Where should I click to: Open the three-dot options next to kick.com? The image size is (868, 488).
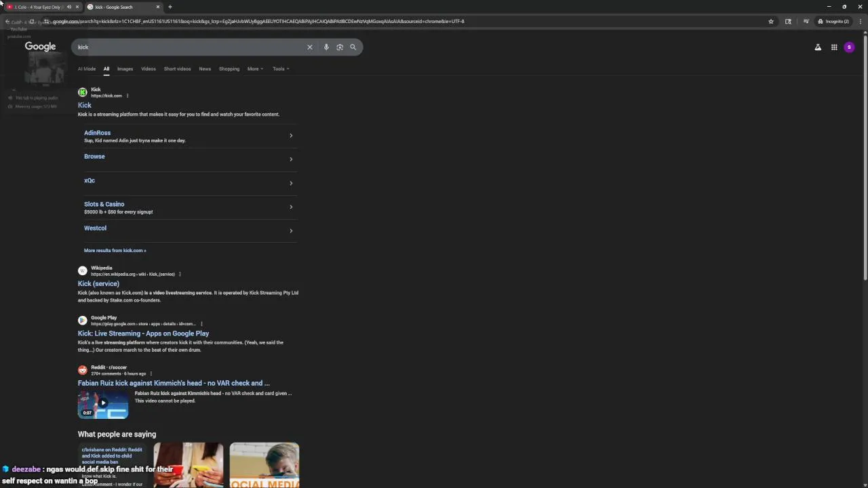point(127,96)
